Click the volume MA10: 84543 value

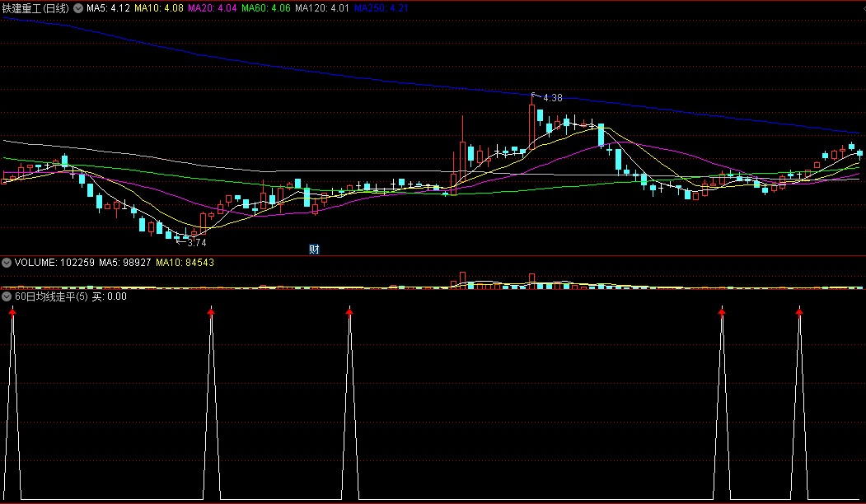tap(185, 263)
